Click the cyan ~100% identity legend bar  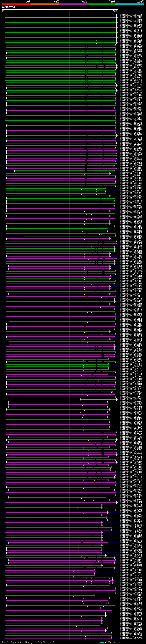point(130,4)
